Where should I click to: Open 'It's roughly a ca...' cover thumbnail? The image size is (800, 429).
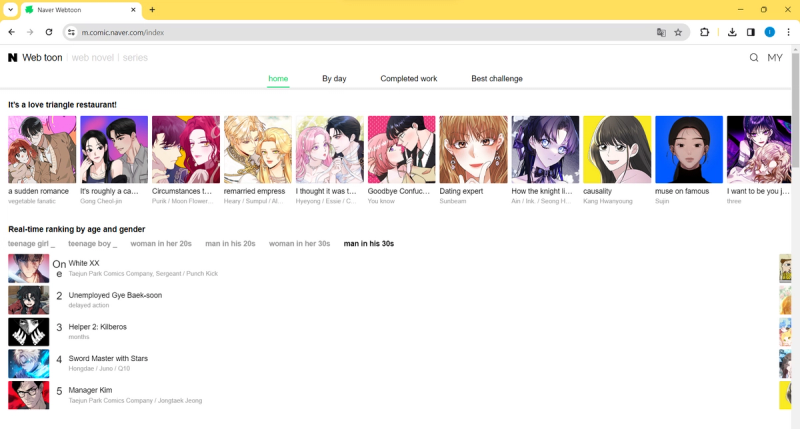(114, 149)
